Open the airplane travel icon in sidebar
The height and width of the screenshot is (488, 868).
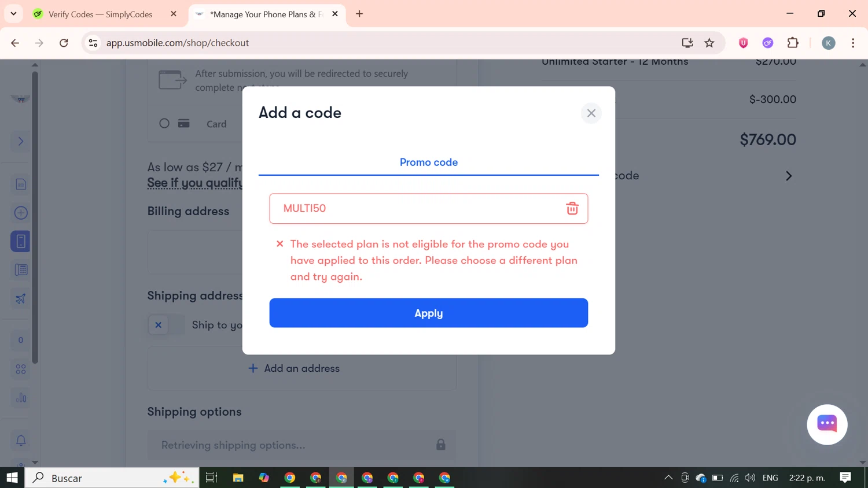coord(21,299)
